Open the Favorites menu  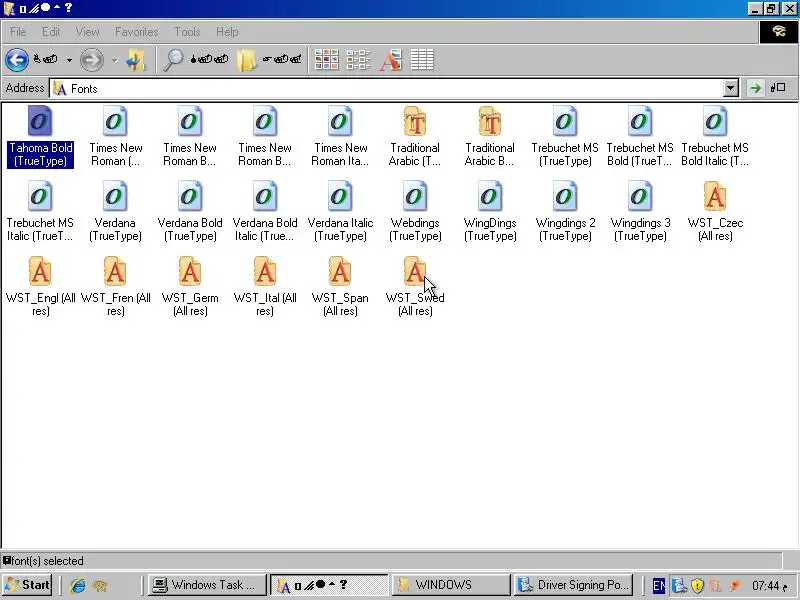point(136,32)
